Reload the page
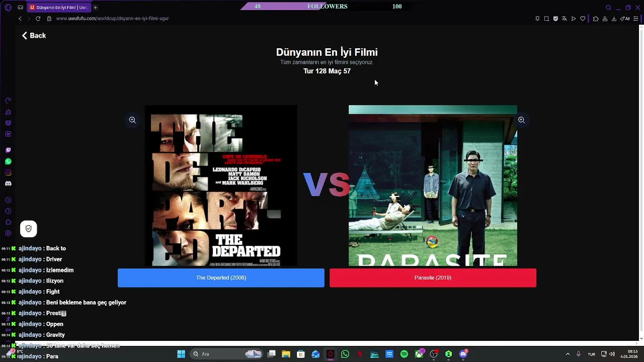 (38, 19)
